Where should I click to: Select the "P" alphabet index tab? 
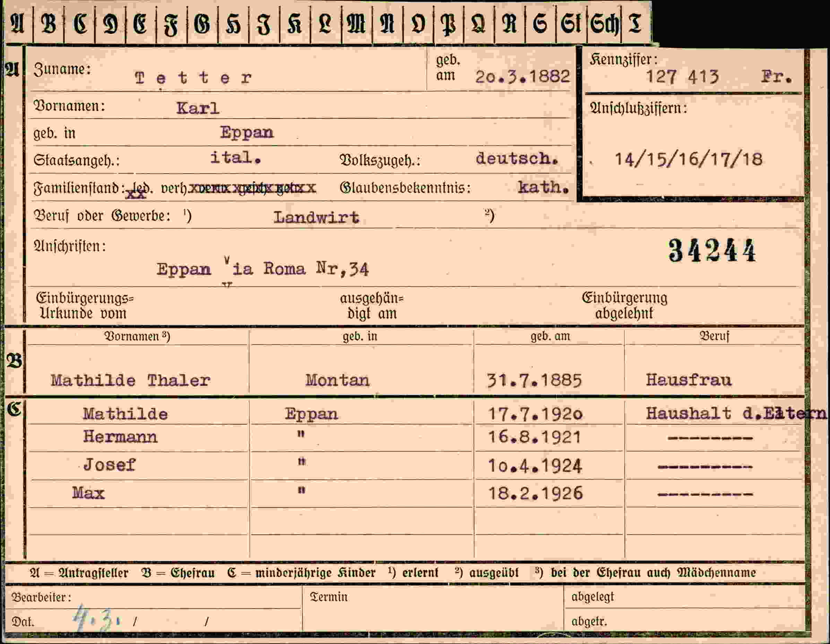pyautogui.click(x=448, y=24)
